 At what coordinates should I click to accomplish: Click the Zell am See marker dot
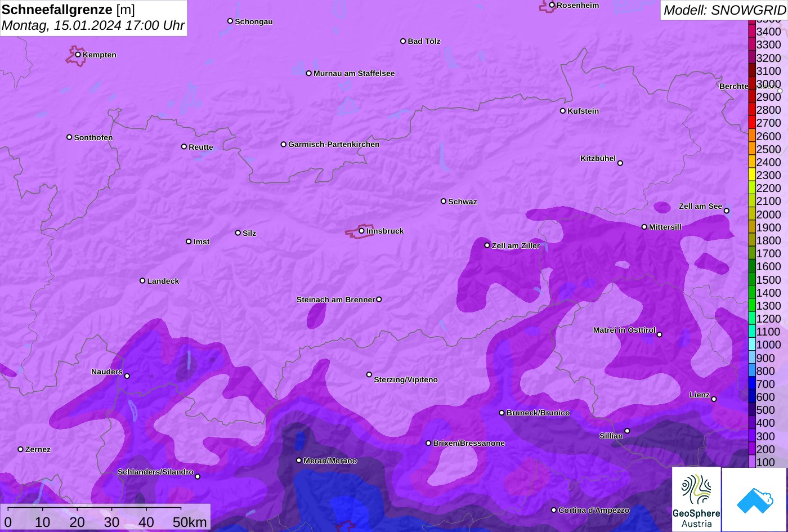tap(727, 211)
